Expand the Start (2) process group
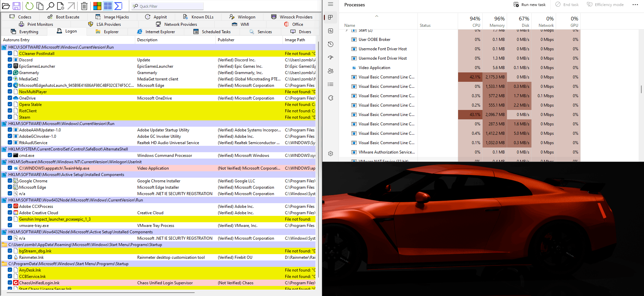644x296 pixels. pyautogui.click(x=347, y=30)
